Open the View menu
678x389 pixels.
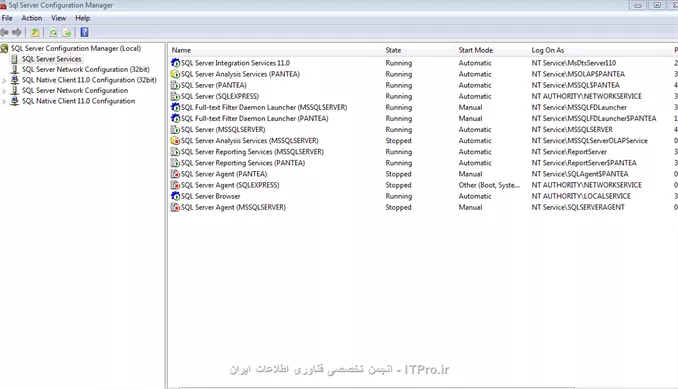tap(58, 18)
